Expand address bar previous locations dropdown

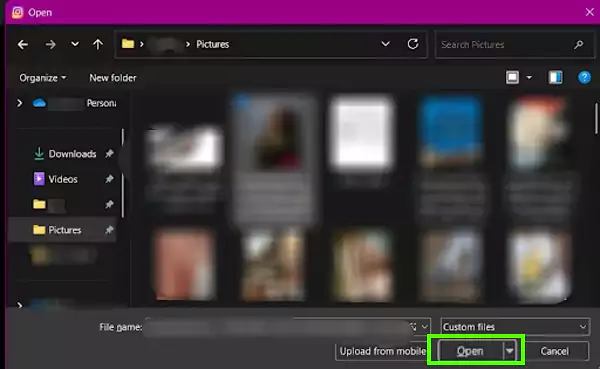385,44
